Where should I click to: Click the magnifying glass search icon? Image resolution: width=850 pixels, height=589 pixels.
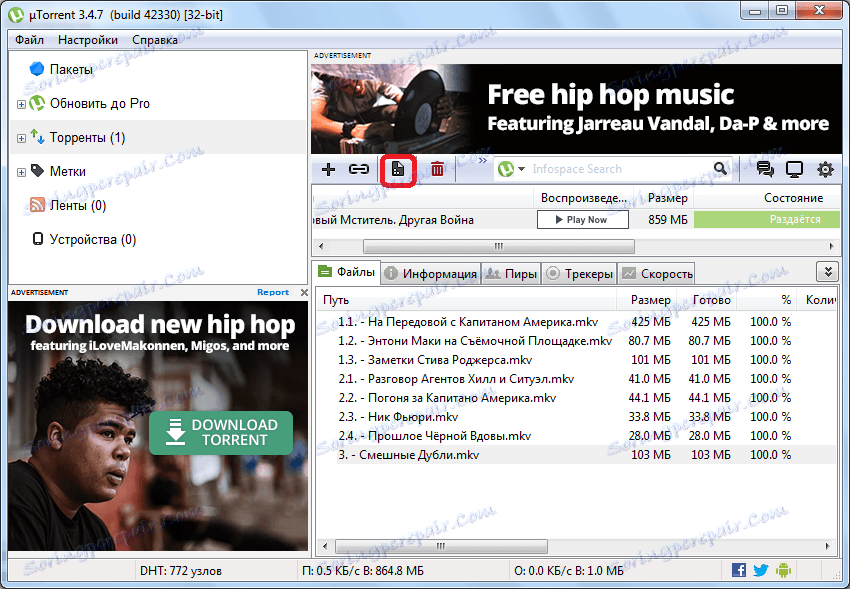coord(720,169)
